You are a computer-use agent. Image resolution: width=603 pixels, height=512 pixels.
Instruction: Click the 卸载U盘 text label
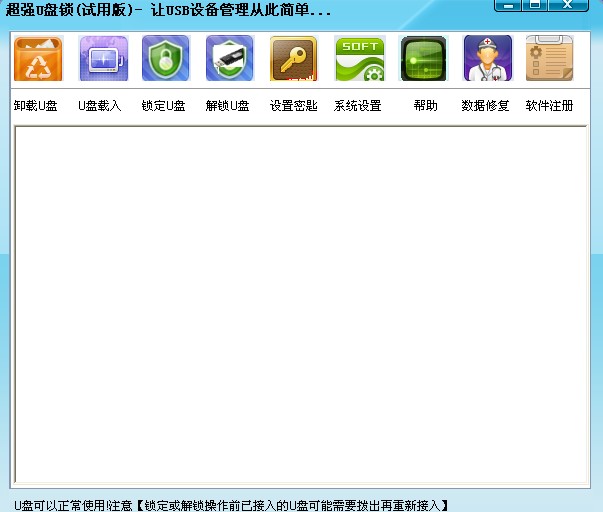[x=35, y=105]
